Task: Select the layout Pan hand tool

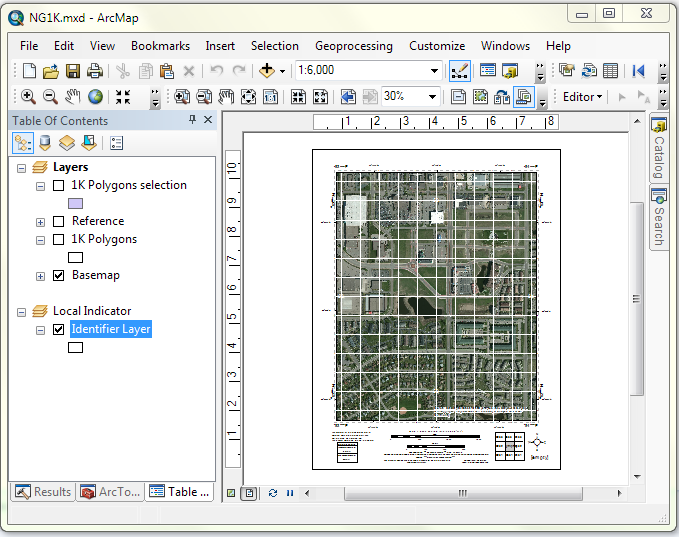Action: [226, 97]
